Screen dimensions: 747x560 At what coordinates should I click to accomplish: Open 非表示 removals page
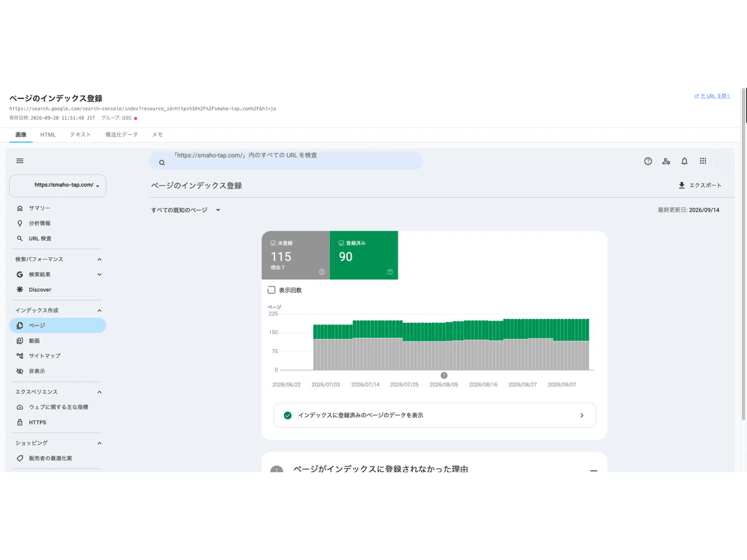click(x=58, y=371)
